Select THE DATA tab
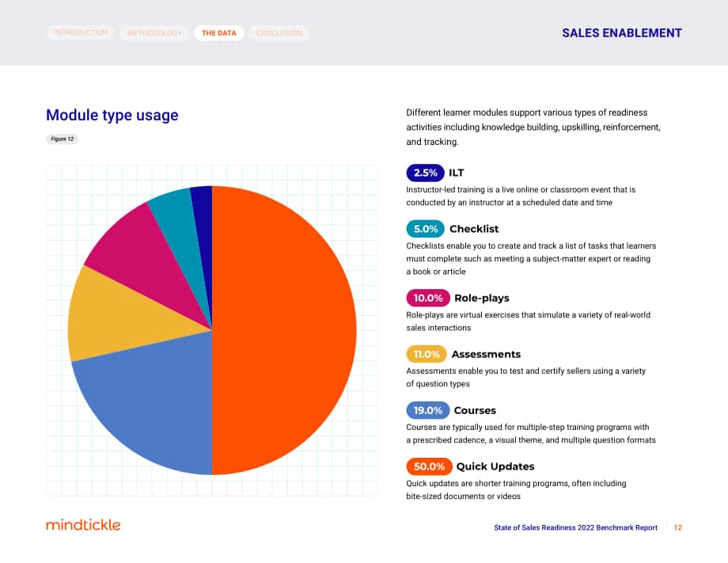 219,33
